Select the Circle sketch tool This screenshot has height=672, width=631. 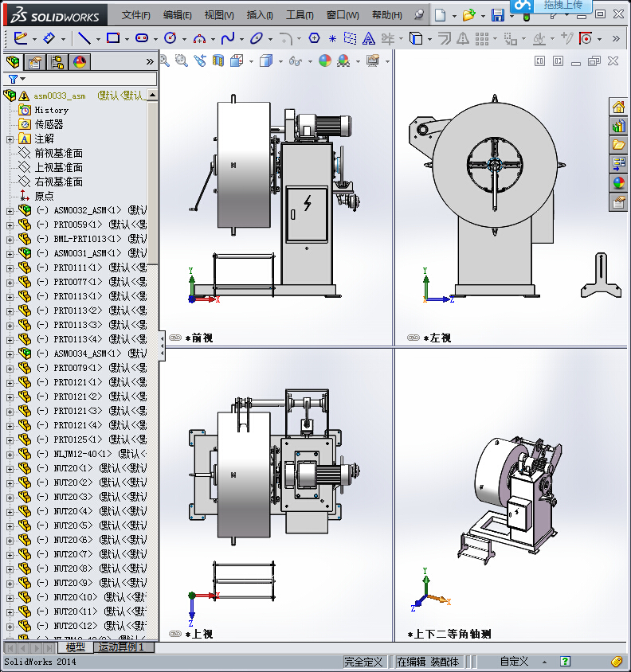point(170,38)
